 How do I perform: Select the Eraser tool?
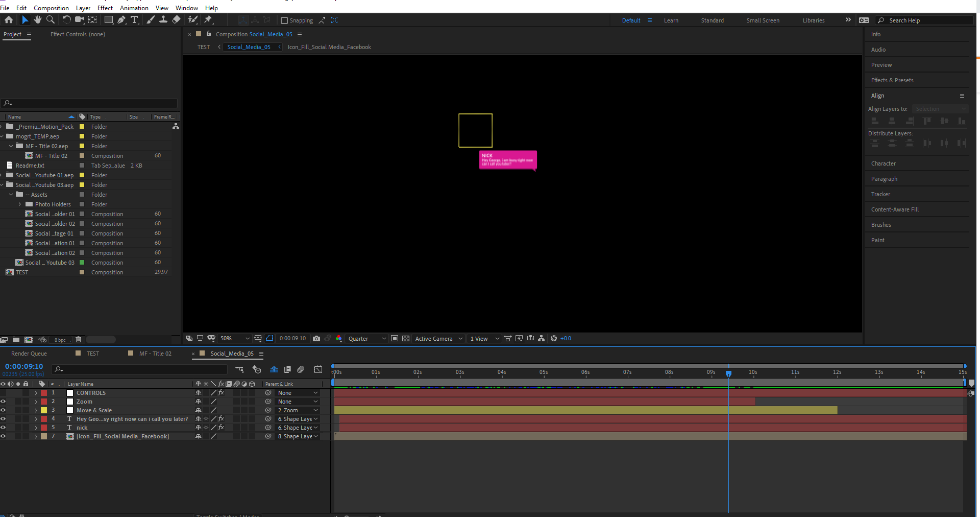[176, 20]
